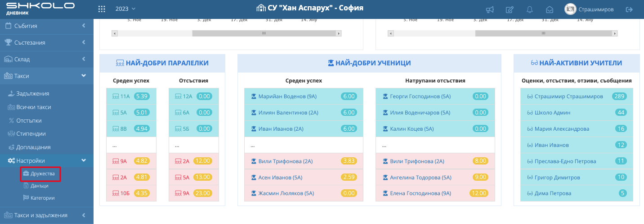Open class 8В in Среден успех

131,128
